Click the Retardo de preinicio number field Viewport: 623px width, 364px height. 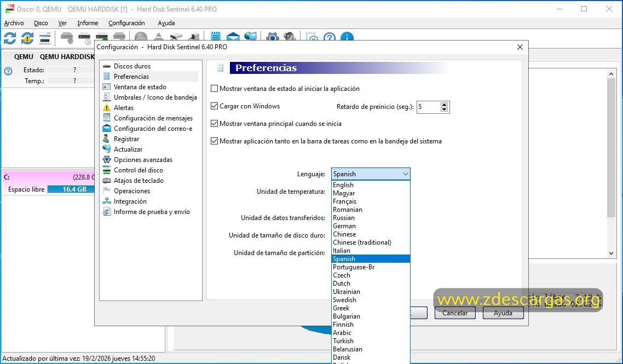429,107
